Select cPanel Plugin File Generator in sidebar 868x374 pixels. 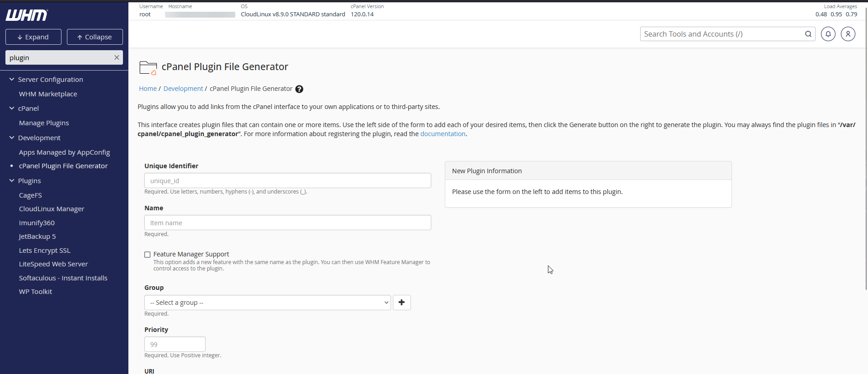pyautogui.click(x=63, y=166)
